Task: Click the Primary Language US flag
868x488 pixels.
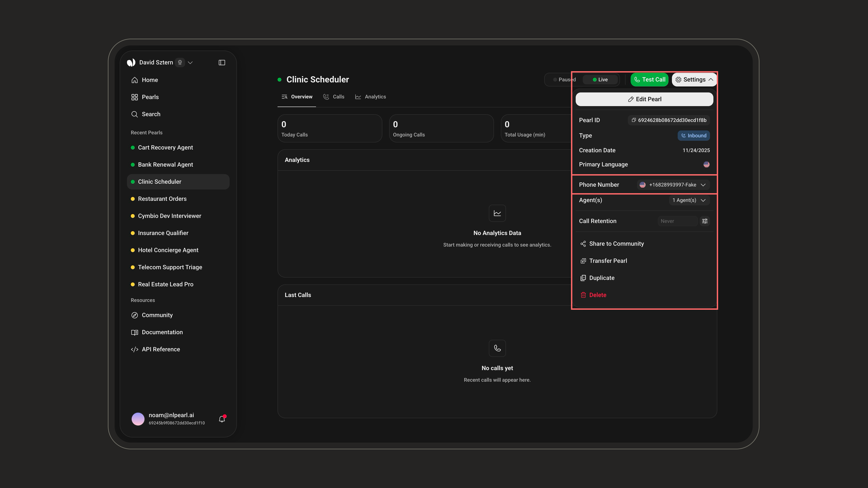Action: pos(706,164)
